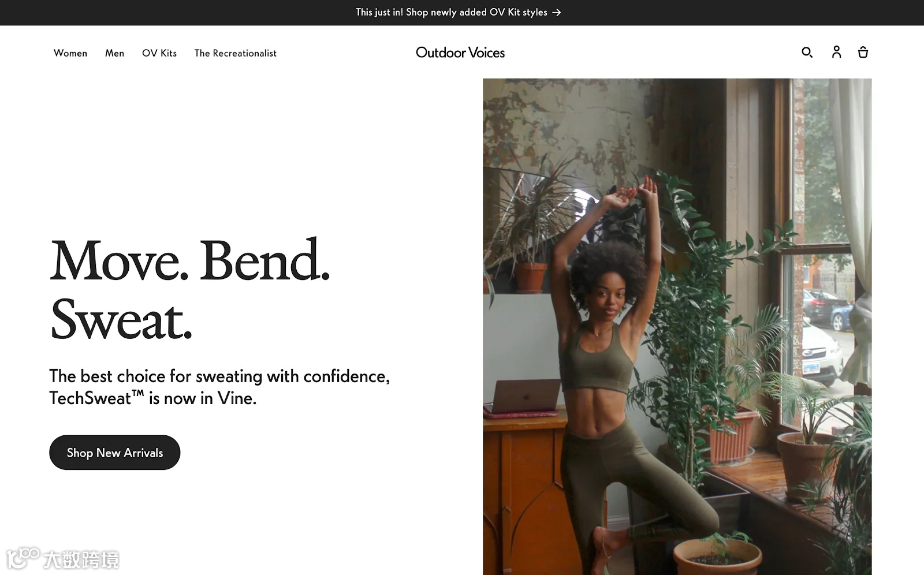The width and height of the screenshot is (924, 575).
Task: Open The Recreationalist menu item
Action: (235, 53)
